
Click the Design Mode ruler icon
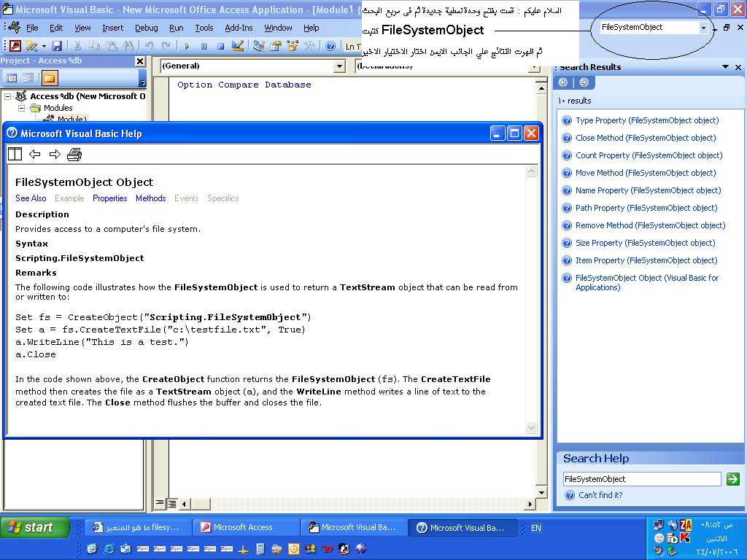[237, 46]
